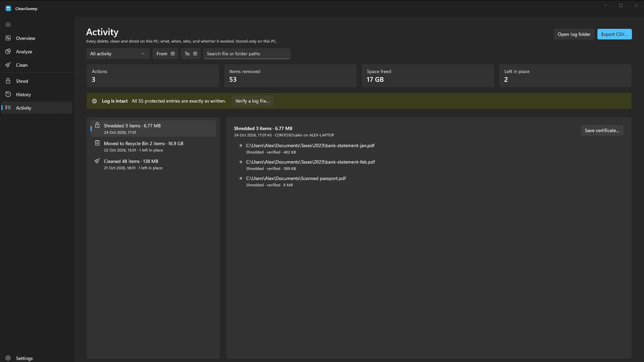This screenshot has height=362, width=644.
Task: Open the Clean page
Action: pyautogui.click(x=37, y=65)
